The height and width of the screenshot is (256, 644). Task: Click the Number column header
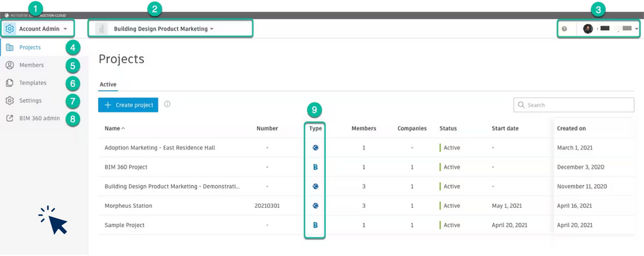click(x=267, y=128)
